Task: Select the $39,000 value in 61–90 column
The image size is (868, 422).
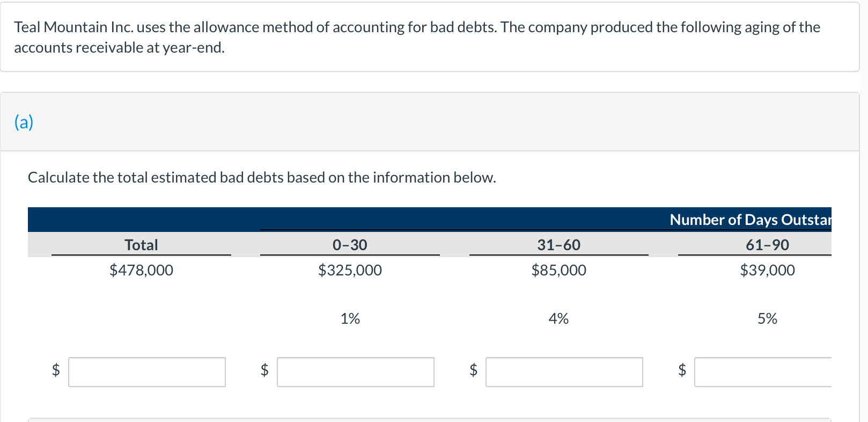Action: pos(768,270)
